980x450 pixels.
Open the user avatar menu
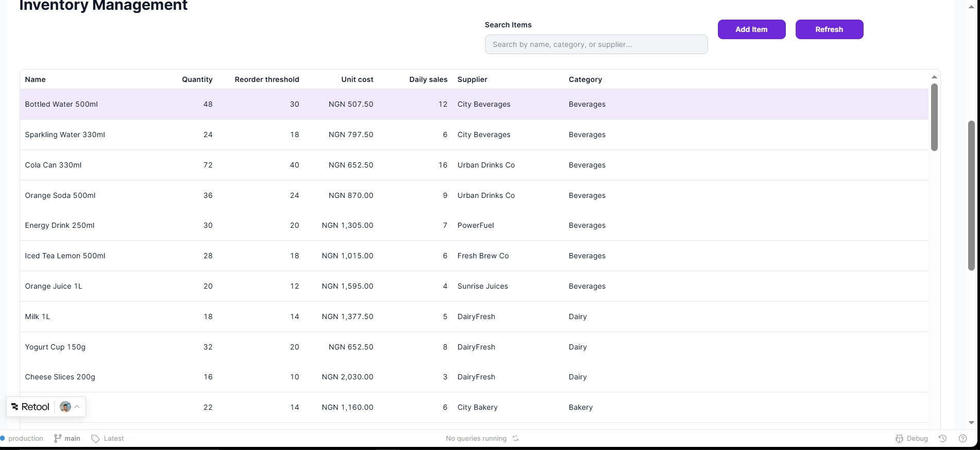[65, 407]
